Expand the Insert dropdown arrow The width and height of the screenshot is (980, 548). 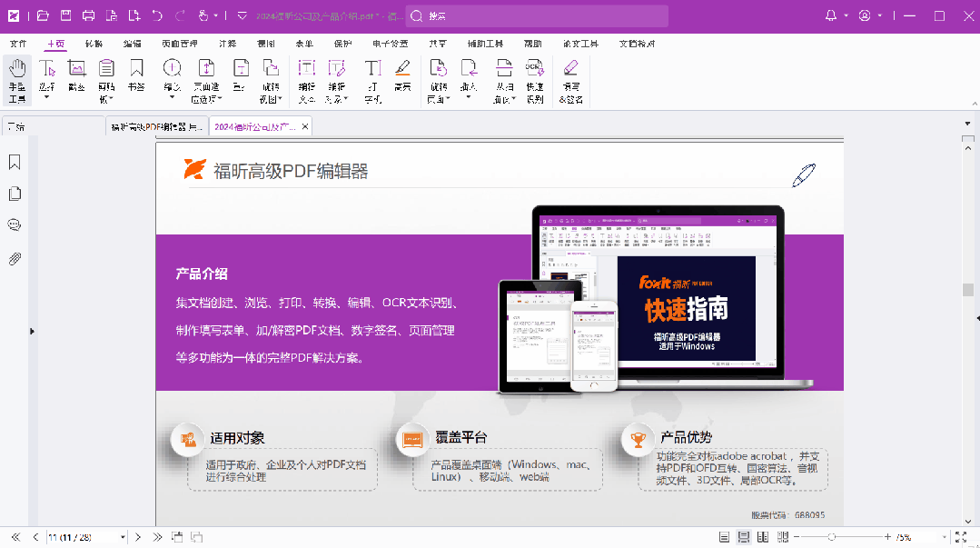pos(468,97)
